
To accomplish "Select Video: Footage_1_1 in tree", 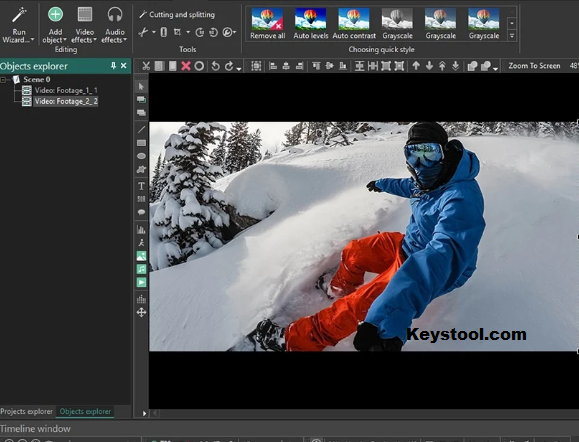I will coord(66,90).
